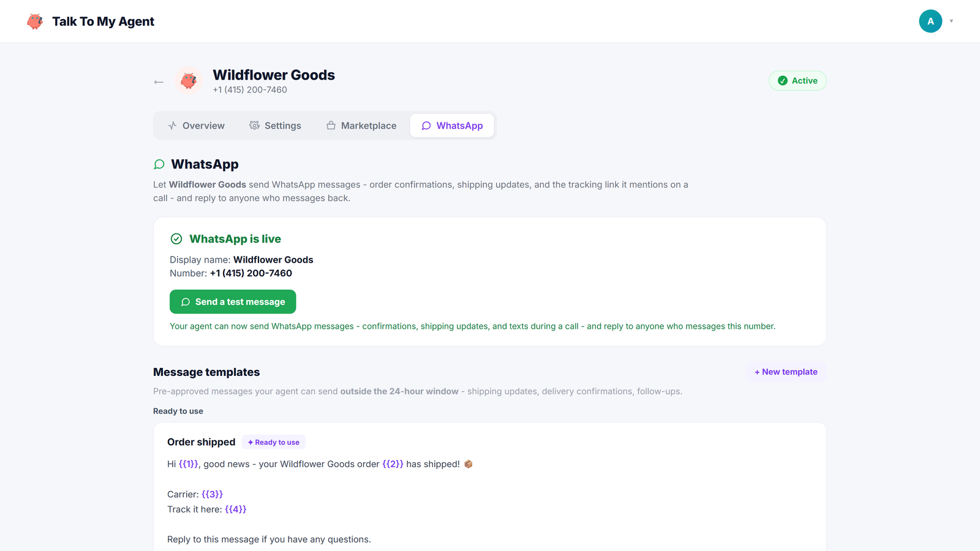The image size is (980, 551).
Task: Click the {{1}} placeholder in the template
Action: point(189,464)
